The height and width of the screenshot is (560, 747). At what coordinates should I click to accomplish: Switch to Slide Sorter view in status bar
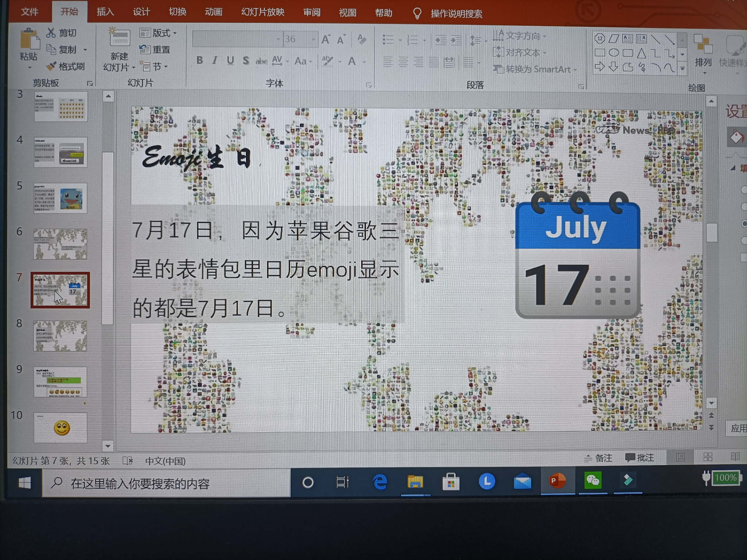pos(708,457)
